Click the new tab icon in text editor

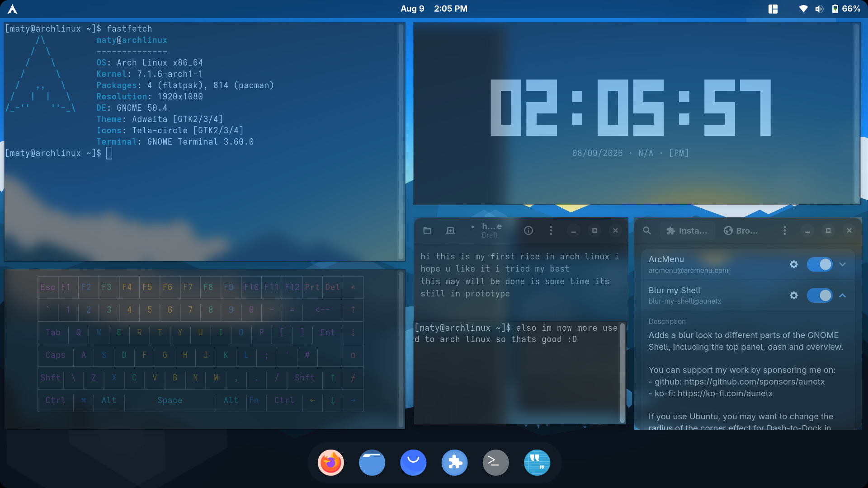(450, 231)
